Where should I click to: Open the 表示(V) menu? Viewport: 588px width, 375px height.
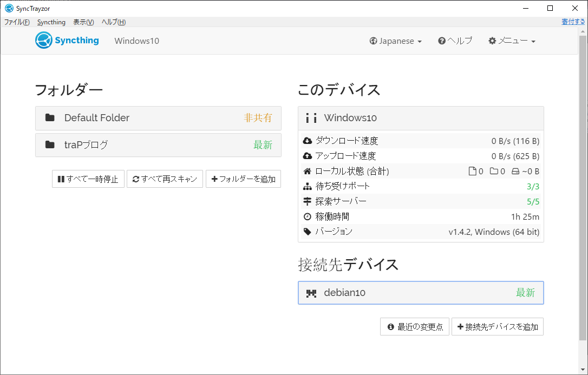pos(83,22)
